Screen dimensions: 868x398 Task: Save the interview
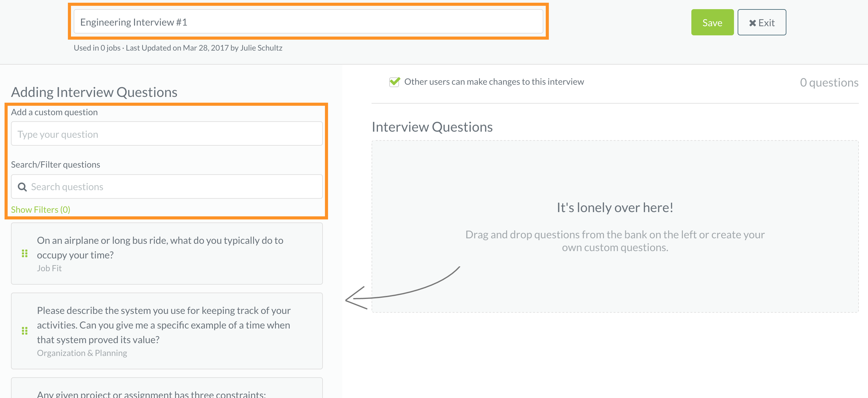click(x=712, y=22)
